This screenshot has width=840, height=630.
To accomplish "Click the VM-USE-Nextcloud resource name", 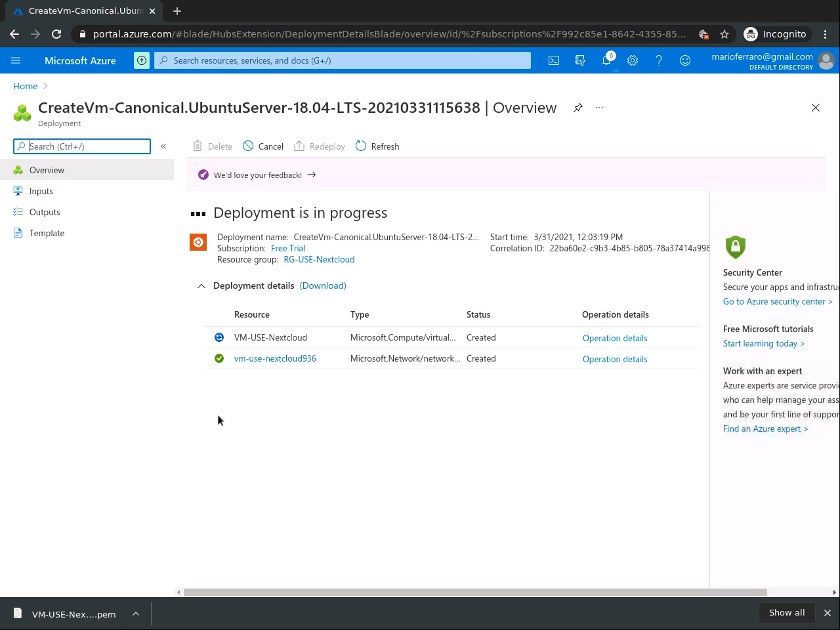I will (270, 338).
